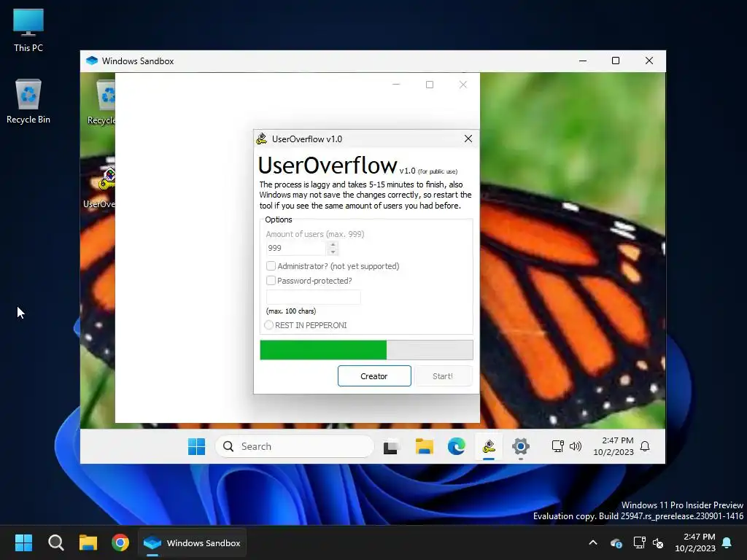
Task: Open the Sandbox Start menu Windows logo
Action: tap(196, 446)
